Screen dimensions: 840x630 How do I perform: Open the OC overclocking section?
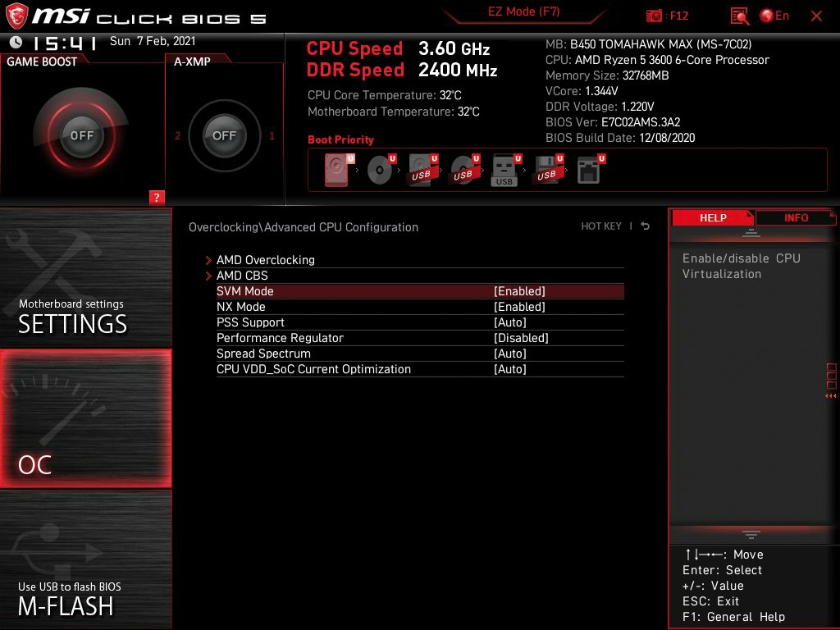point(85,418)
